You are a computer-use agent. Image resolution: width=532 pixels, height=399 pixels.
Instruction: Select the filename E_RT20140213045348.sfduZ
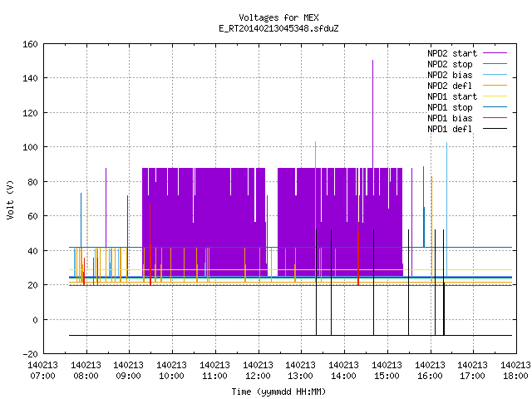click(x=278, y=28)
